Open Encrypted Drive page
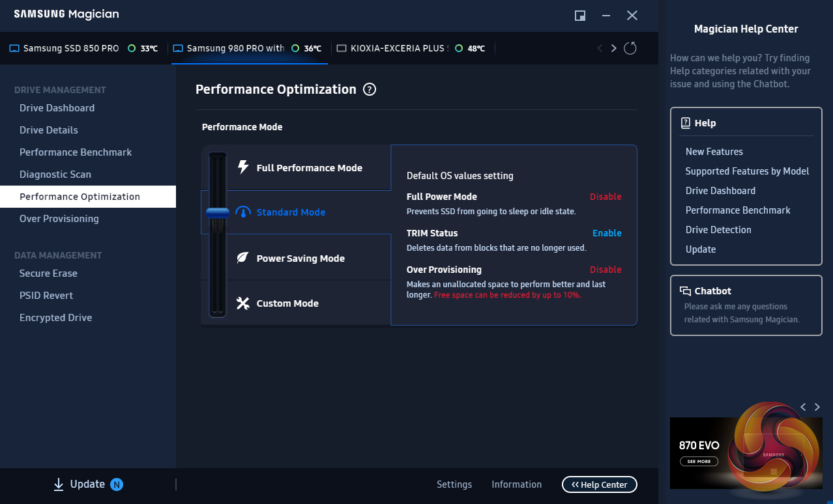 pos(55,318)
